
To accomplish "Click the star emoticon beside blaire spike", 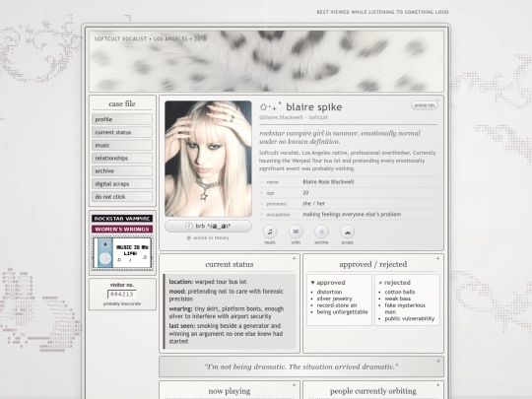I will tap(270, 106).
